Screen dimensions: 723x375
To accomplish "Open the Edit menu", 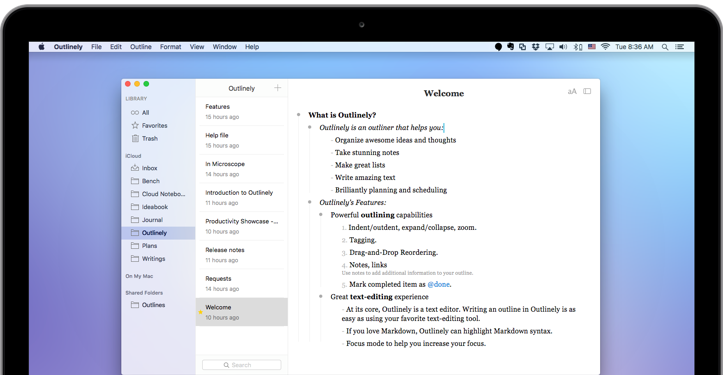I will [116, 47].
